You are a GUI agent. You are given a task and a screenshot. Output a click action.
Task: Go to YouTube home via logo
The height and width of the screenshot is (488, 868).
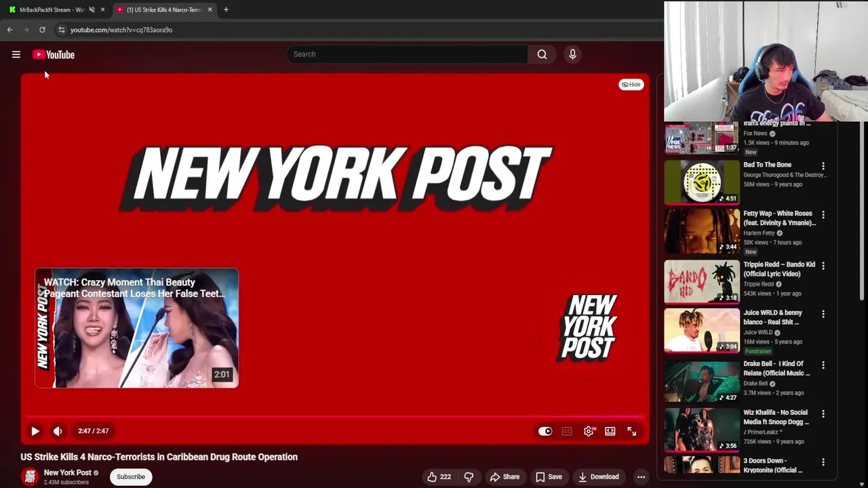tap(54, 55)
